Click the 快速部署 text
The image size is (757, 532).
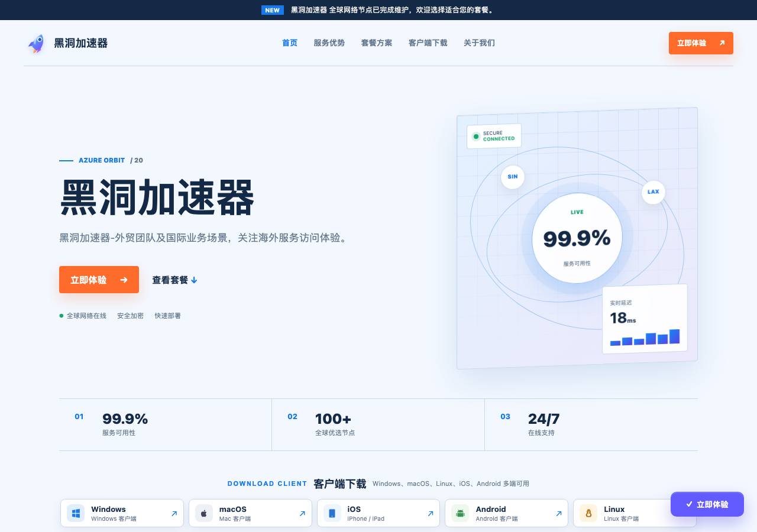tap(168, 316)
